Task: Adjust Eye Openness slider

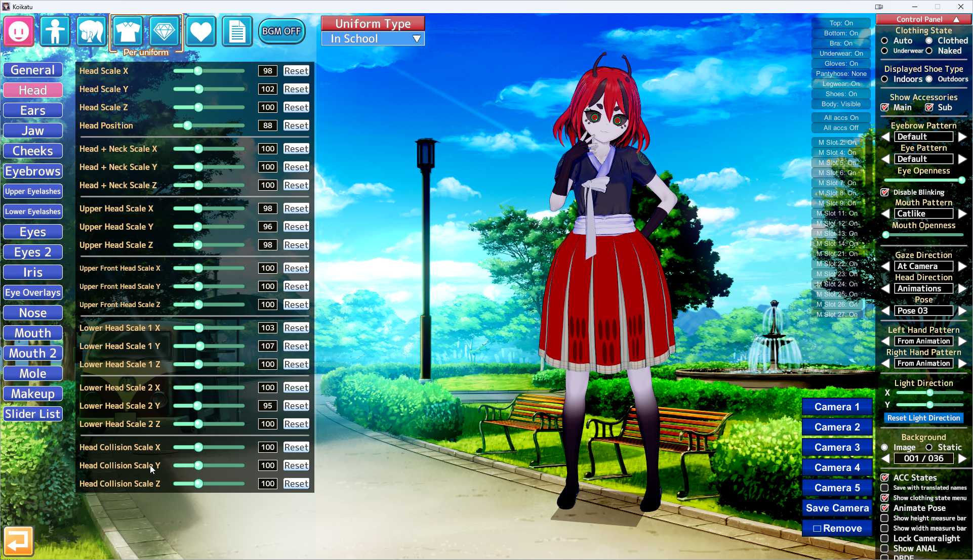Action: (924, 180)
